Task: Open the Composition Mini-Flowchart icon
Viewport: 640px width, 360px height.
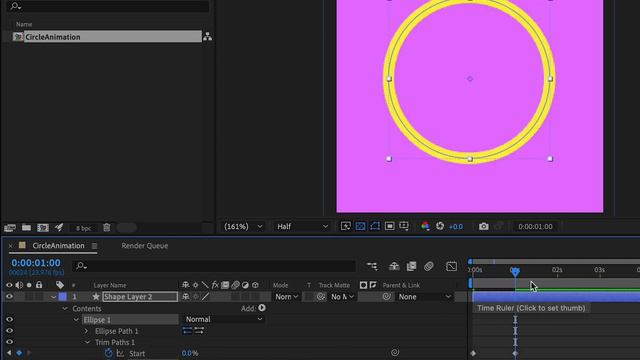Action: click(x=372, y=266)
